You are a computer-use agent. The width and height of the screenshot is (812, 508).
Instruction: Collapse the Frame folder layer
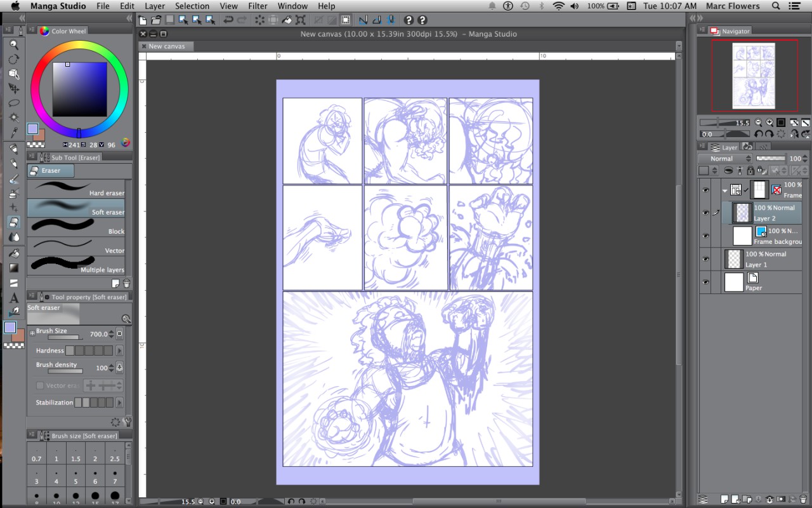click(724, 190)
